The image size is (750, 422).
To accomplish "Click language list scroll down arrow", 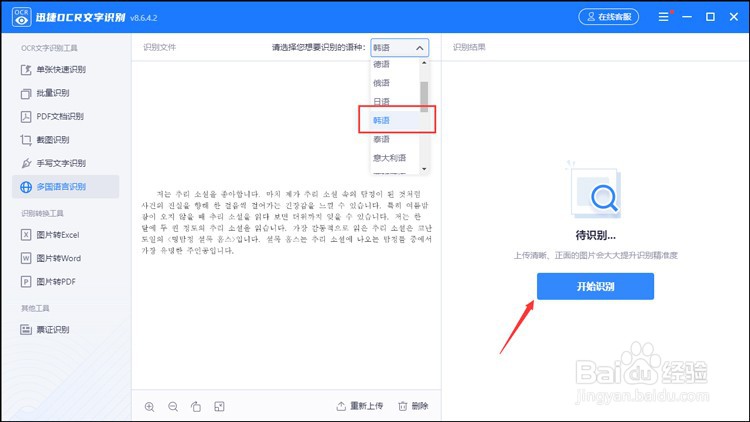I will (x=424, y=169).
